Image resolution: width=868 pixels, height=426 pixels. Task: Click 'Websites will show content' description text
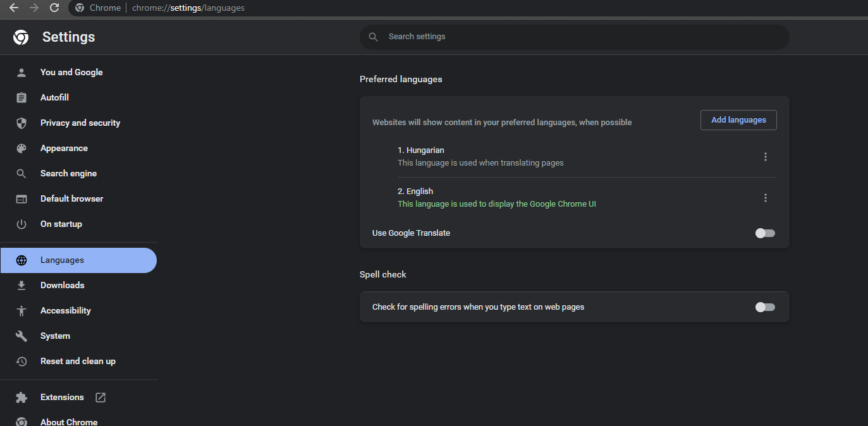pyautogui.click(x=502, y=123)
